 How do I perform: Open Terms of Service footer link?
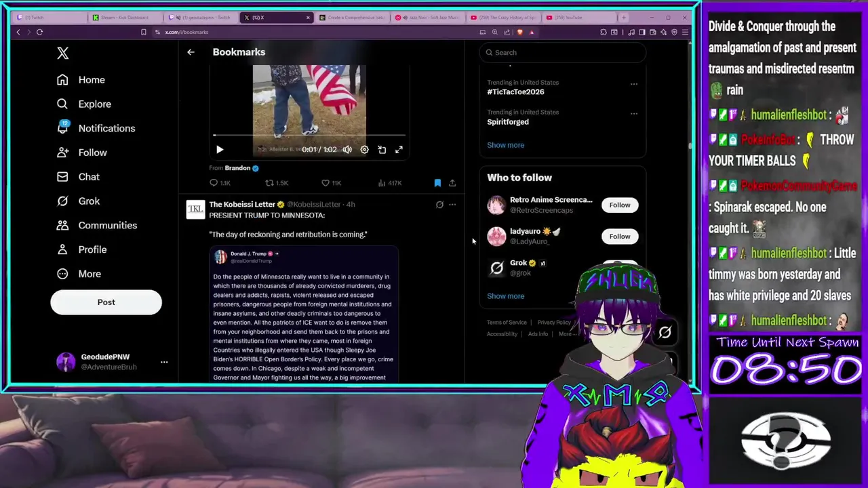click(507, 323)
